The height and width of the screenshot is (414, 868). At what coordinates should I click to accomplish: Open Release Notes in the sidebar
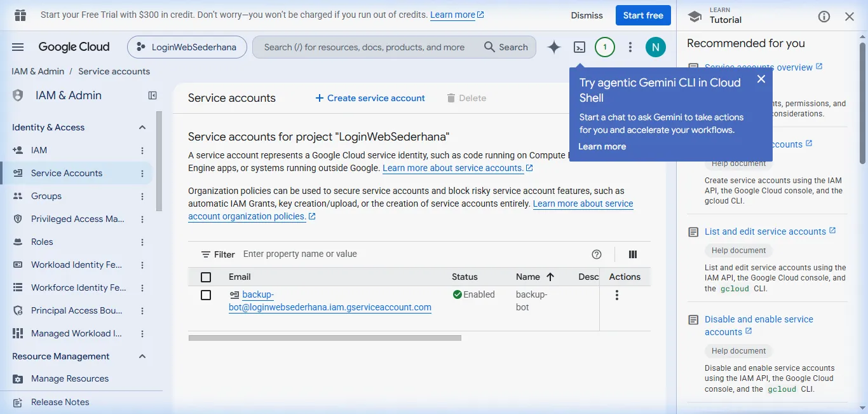pos(60,402)
